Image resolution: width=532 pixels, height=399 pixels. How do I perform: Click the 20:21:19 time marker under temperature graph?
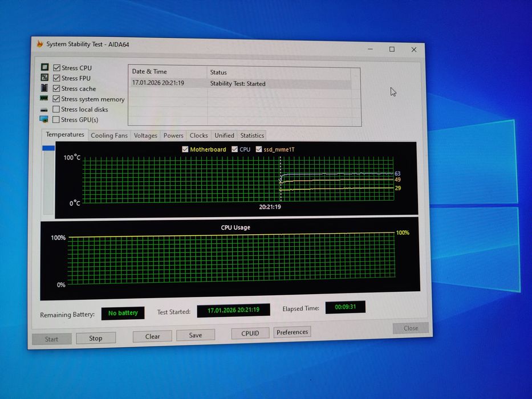click(270, 206)
